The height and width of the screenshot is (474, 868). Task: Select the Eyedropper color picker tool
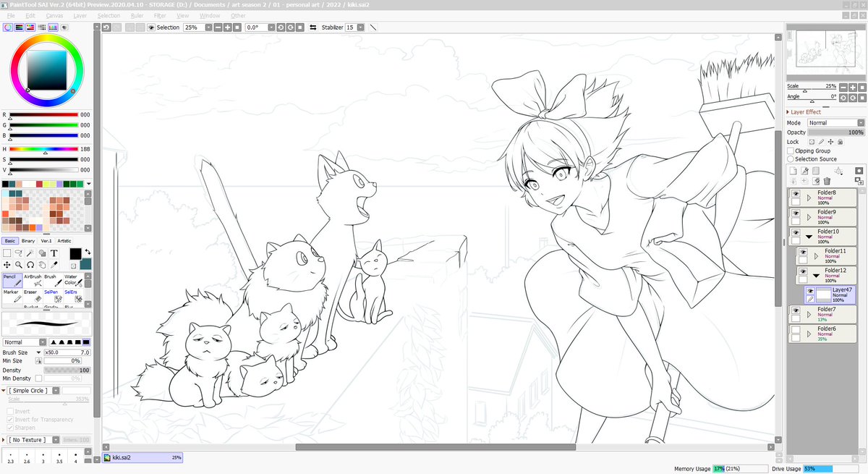pyautogui.click(x=54, y=265)
